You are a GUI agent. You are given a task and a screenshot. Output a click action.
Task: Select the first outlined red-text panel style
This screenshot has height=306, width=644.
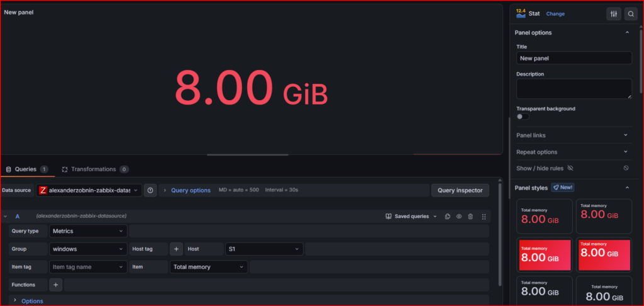point(544,217)
